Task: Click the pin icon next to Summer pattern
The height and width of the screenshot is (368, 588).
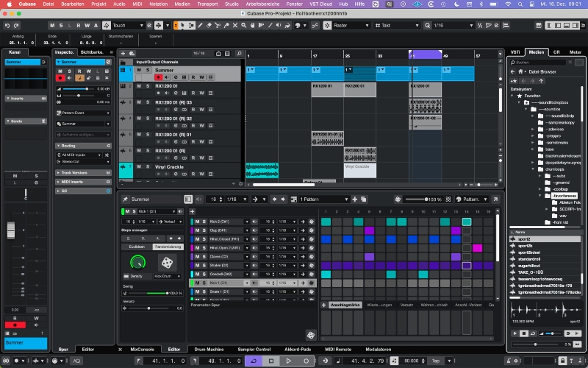Action: point(125,199)
